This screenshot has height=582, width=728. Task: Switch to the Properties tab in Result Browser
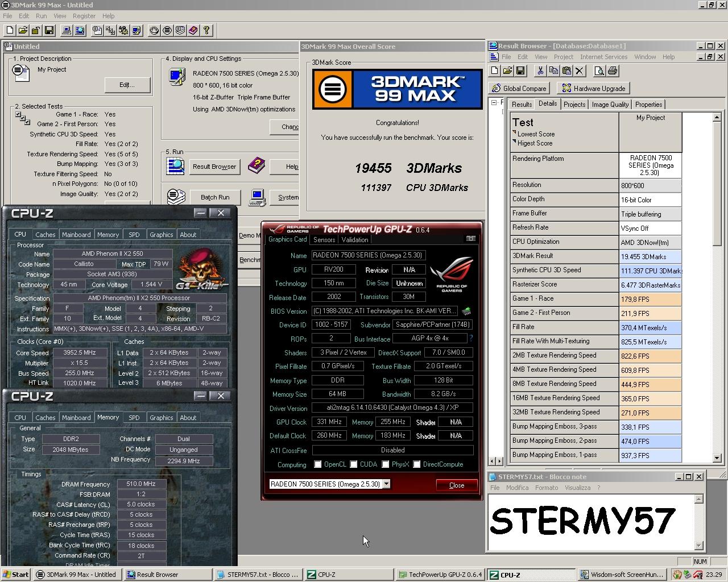point(648,105)
